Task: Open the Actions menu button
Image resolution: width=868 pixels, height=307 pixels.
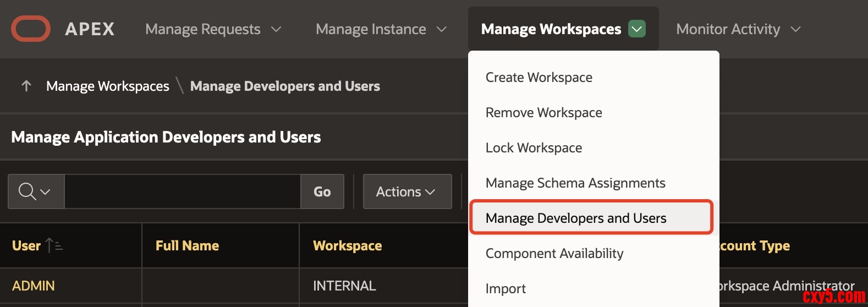Action: click(406, 191)
